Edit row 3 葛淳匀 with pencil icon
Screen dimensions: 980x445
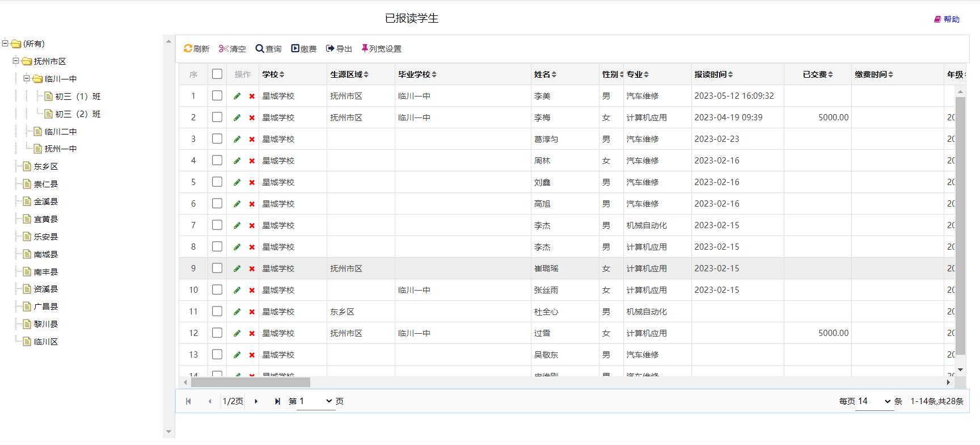click(237, 139)
